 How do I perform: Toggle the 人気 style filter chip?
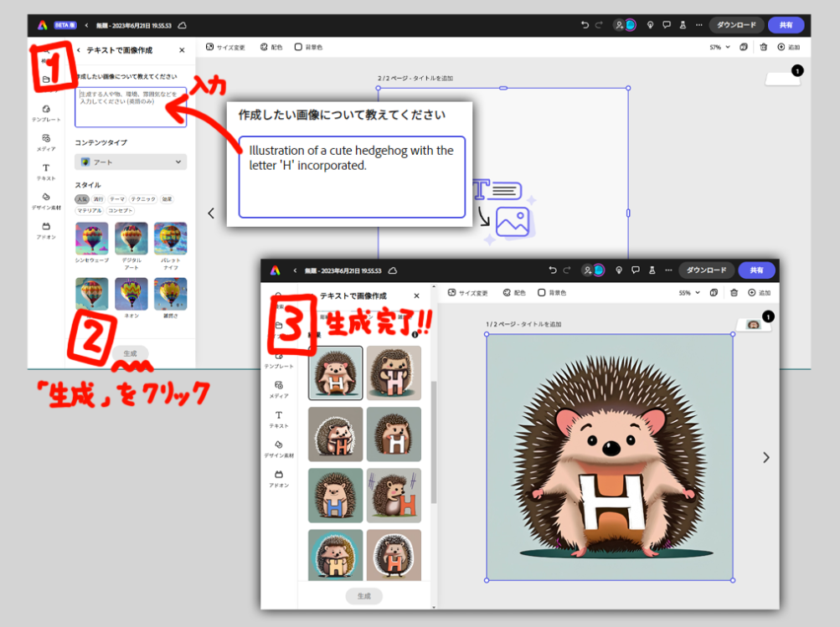tap(82, 199)
